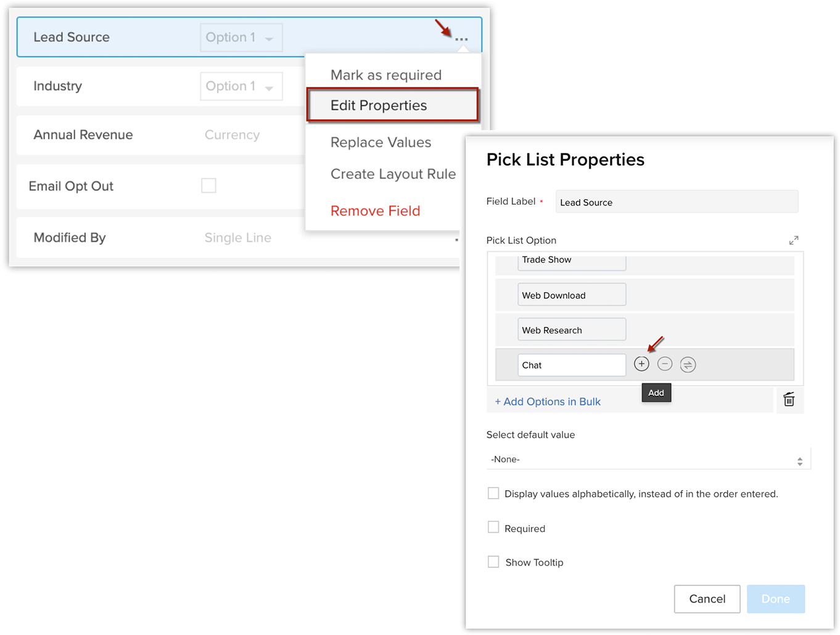Open the Select default value dropdown

[648, 459]
